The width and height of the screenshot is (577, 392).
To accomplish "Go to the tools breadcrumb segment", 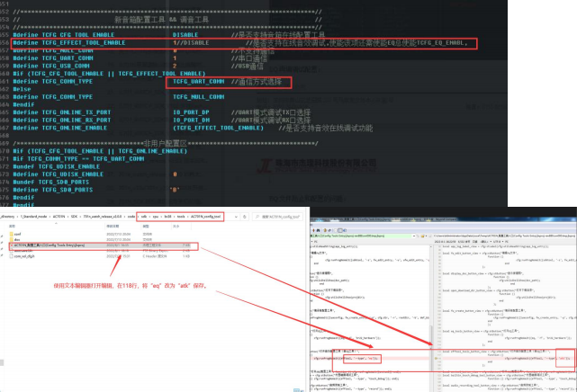I will tap(181, 217).
